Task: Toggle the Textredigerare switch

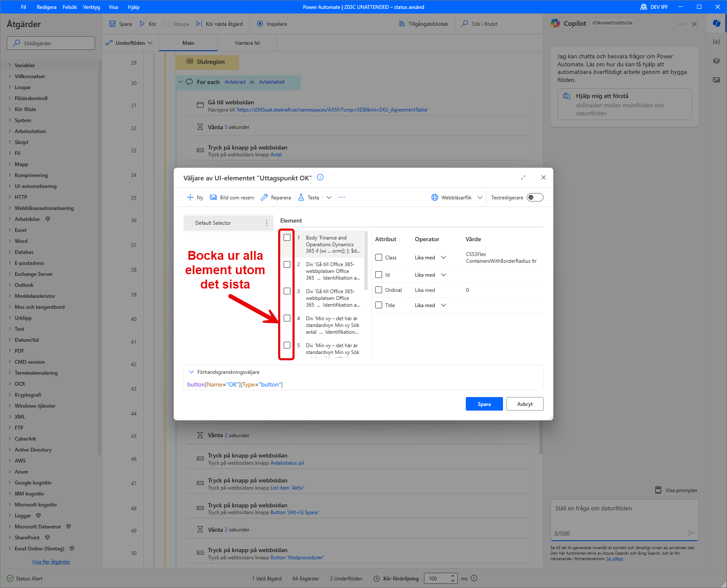Action: pyautogui.click(x=535, y=197)
